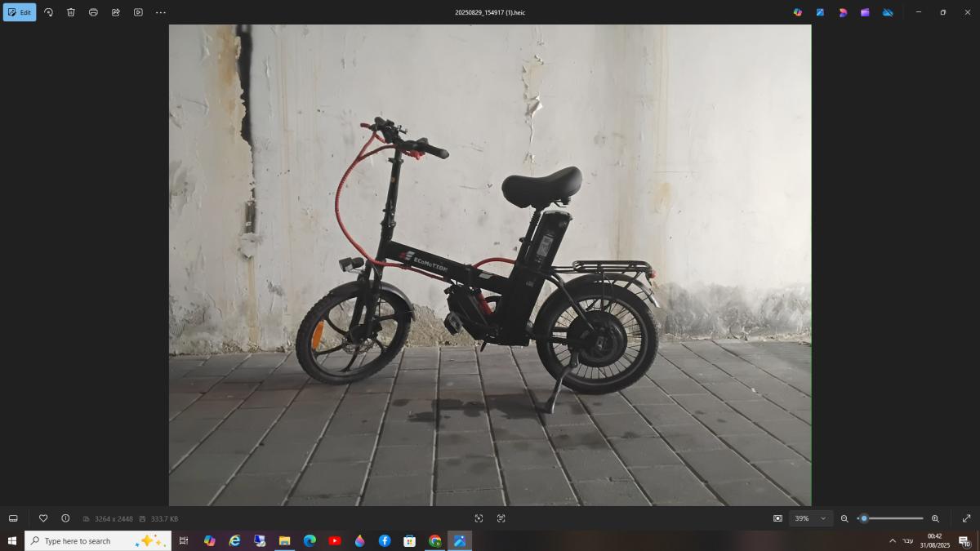Zoom out using the minus magnifier
The image size is (980, 551).
tap(844, 518)
